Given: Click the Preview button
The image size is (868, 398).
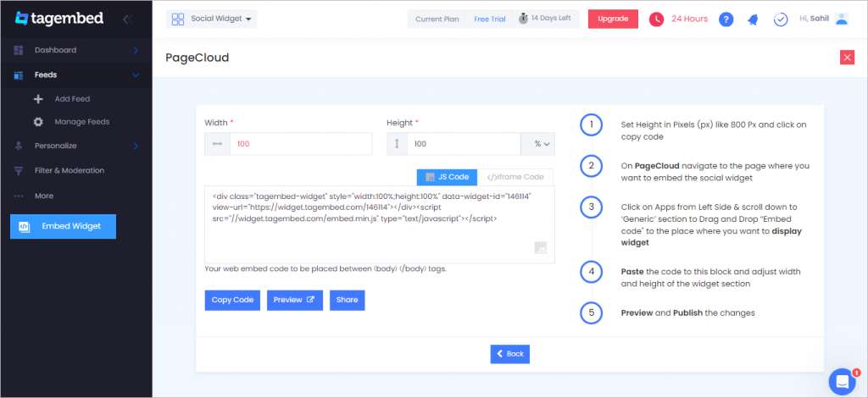Looking at the screenshot, I should click(294, 300).
